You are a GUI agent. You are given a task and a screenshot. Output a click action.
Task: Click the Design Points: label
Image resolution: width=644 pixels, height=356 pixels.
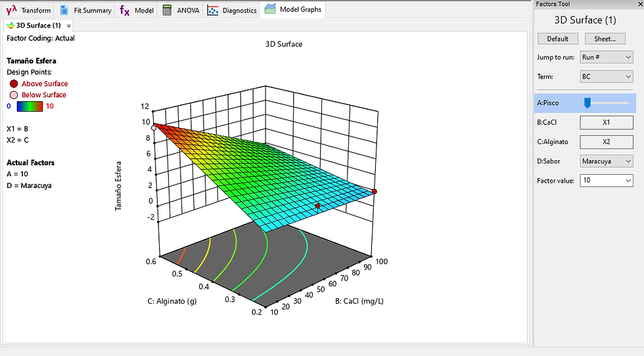pos(29,72)
